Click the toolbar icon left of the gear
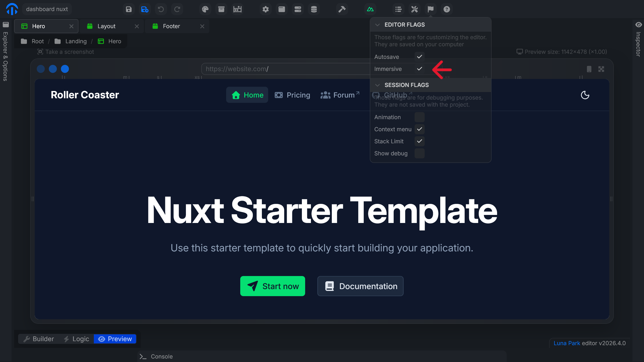The width and height of the screenshot is (644, 362). tap(237, 9)
